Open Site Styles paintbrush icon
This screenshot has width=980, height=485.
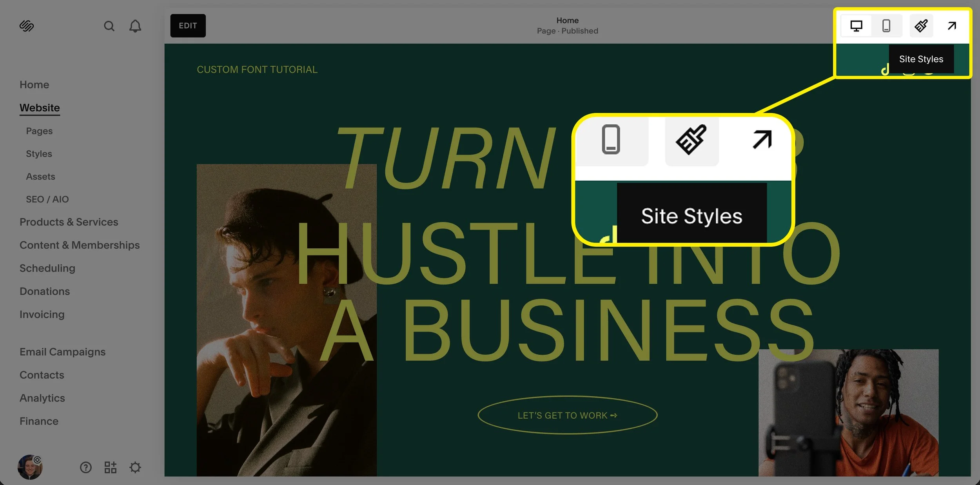[921, 26]
